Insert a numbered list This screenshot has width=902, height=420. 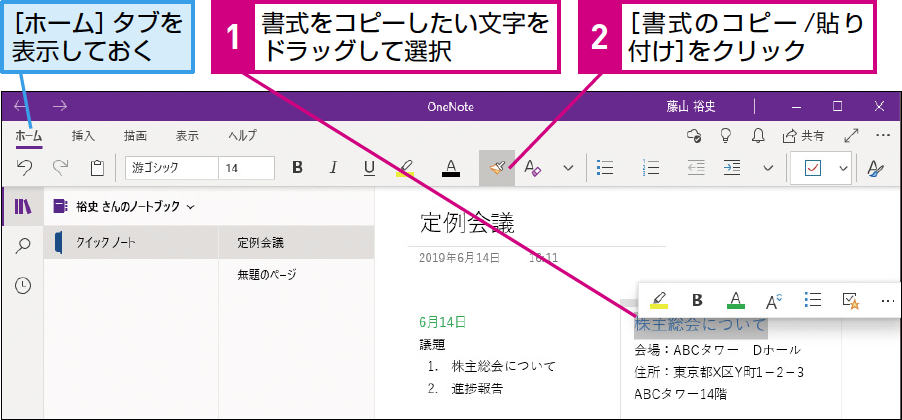[x=651, y=168]
